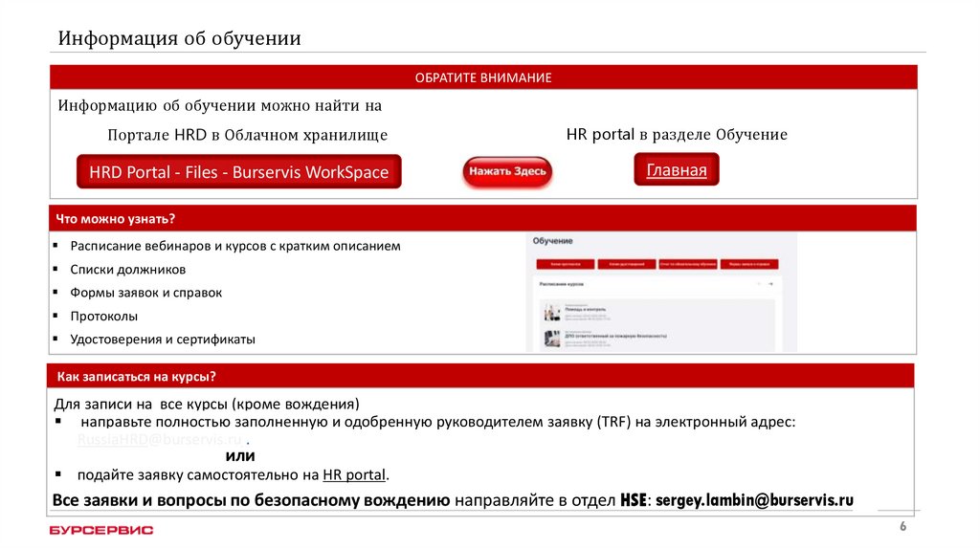Click bullet 'Протоколы'
The image size is (980, 549).
tap(103, 317)
